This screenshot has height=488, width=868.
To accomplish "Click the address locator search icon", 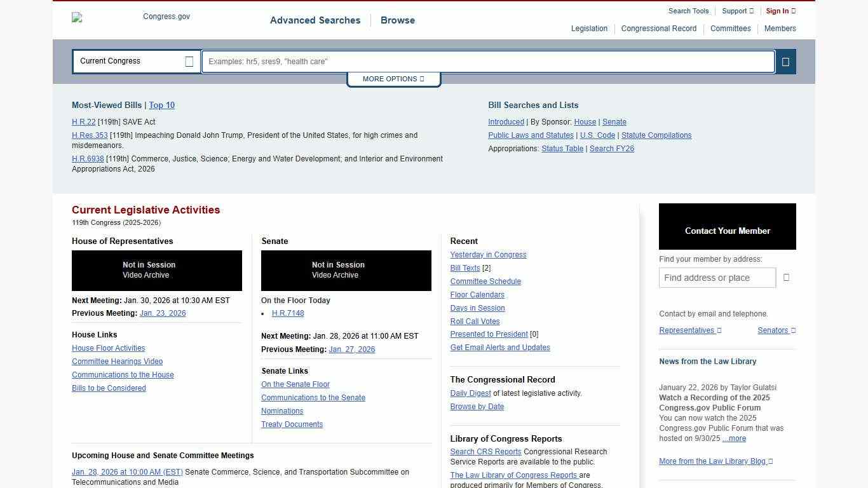I will click(x=786, y=278).
